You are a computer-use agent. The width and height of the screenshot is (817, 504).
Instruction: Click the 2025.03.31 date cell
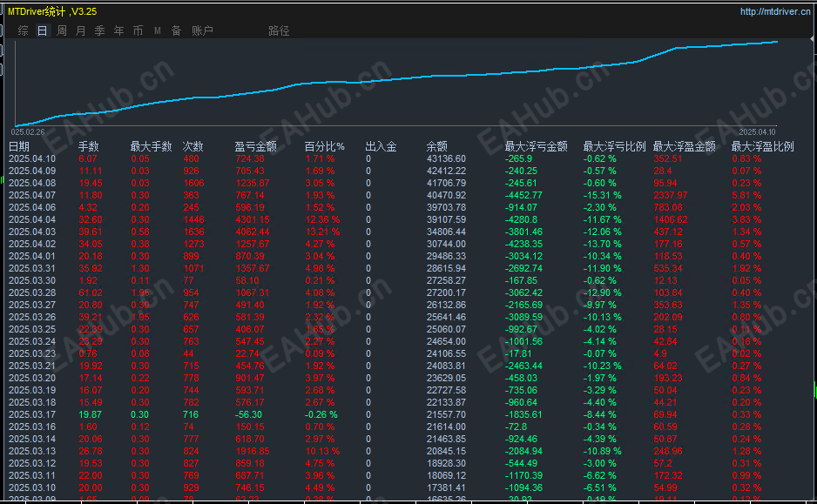click(31, 268)
